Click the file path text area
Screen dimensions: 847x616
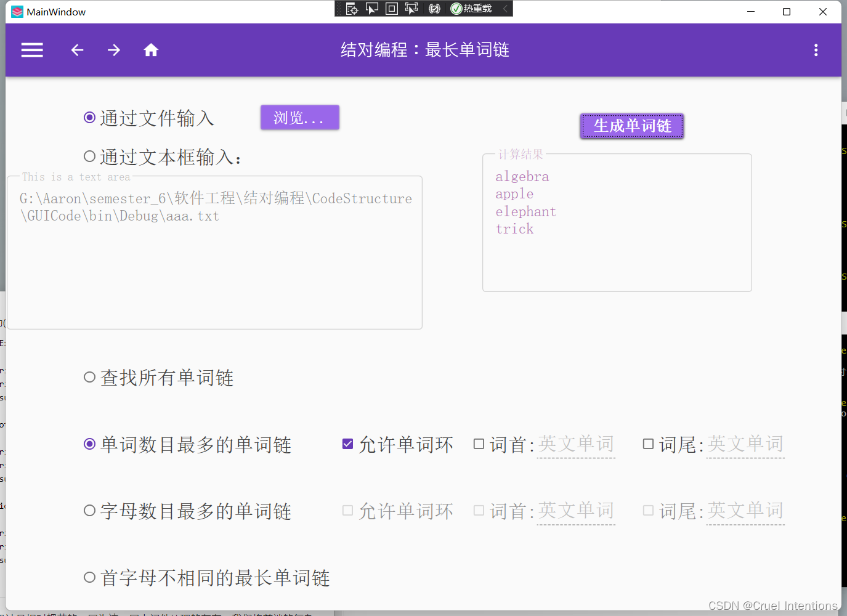click(x=214, y=251)
